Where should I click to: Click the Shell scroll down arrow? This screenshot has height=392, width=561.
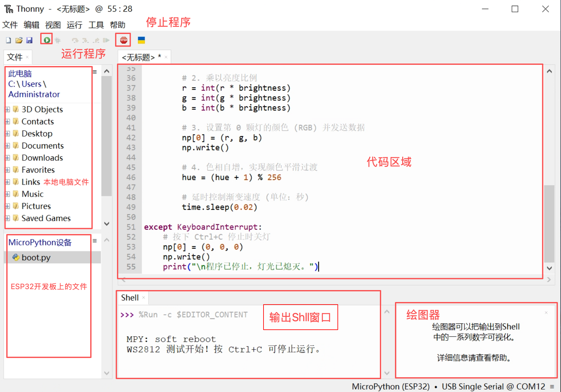pos(387,373)
